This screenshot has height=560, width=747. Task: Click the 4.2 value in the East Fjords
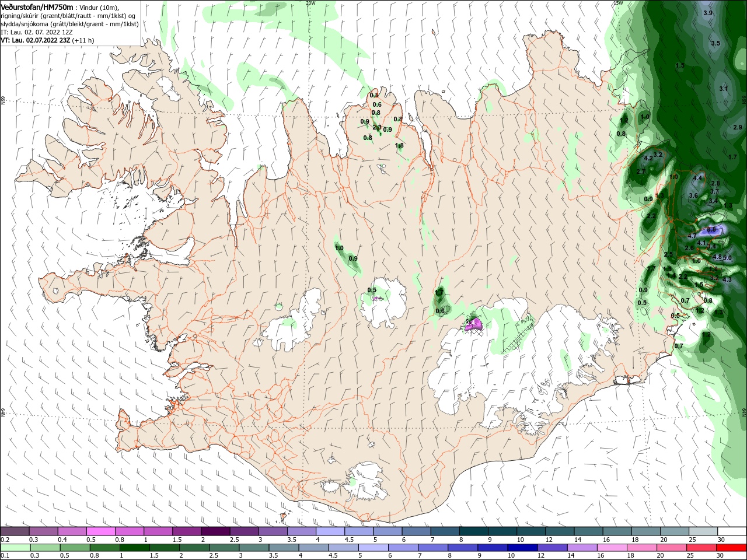[x=648, y=158]
